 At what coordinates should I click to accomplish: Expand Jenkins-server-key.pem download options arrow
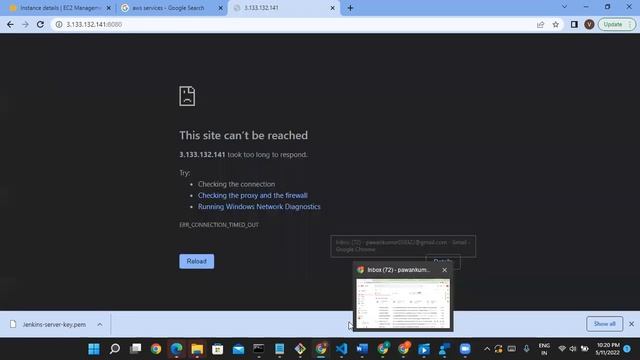click(100, 324)
